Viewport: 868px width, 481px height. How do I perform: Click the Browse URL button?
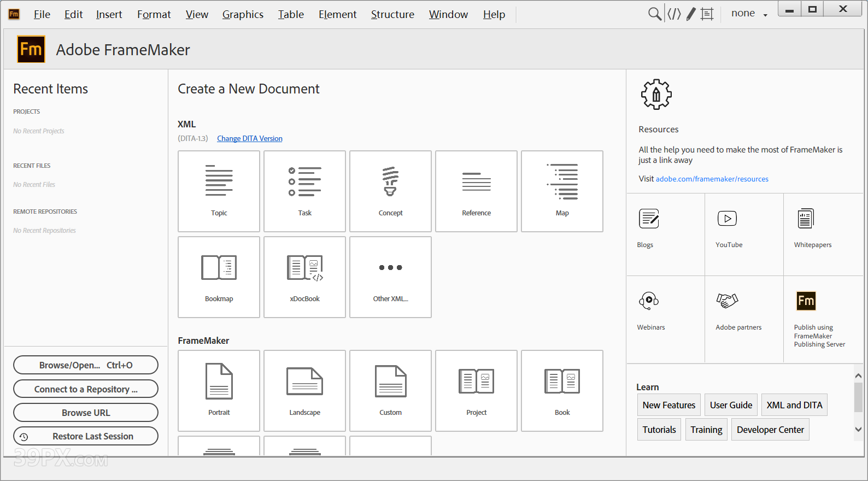[x=86, y=413]
